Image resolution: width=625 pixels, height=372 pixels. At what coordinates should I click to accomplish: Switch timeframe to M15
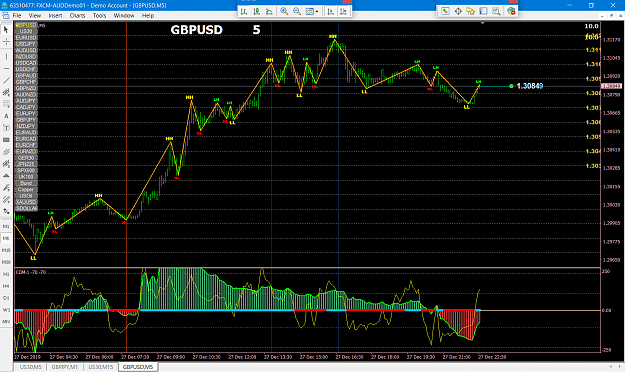(x=6, y=250)
